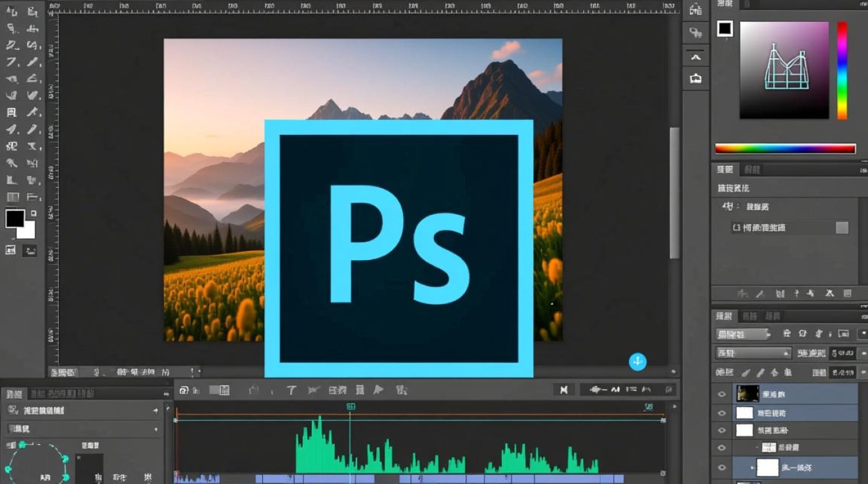
Task: Select the dark photo thumbnail in the layers list
Action: click(747, 394)
